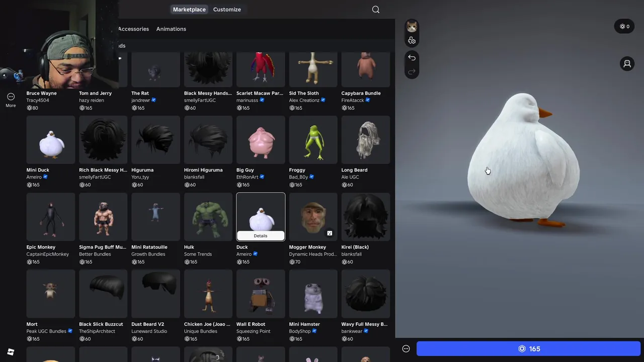Screen dimensions: 644x362
Task: Select the Wall E Robot thumbnail
Action: (261, 294)
